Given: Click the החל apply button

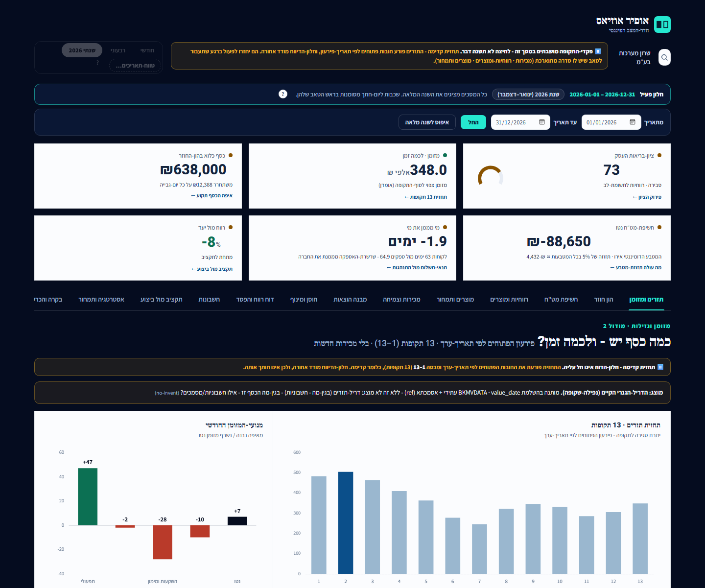Looking at the screenshot, I should tap(473, 122).
